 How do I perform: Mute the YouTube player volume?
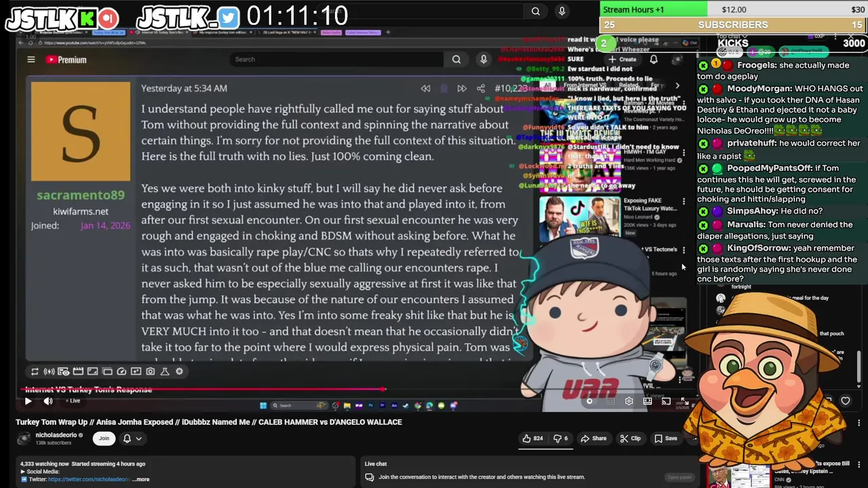48,401
